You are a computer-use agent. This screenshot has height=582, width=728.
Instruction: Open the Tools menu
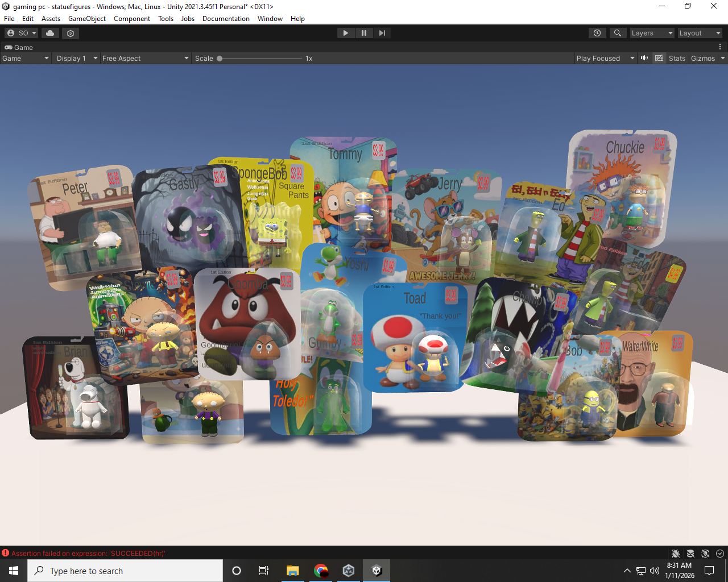click(x=166, y=18)
